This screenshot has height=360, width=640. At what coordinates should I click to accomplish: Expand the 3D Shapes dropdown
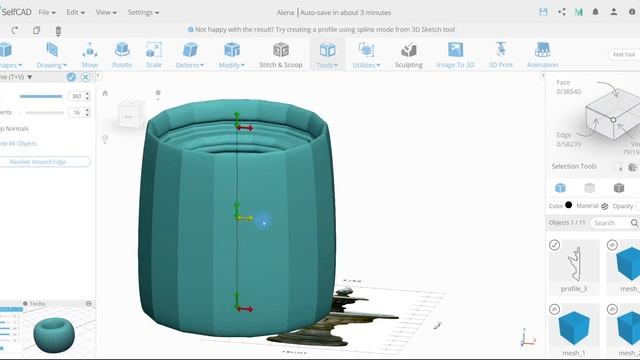11,65
